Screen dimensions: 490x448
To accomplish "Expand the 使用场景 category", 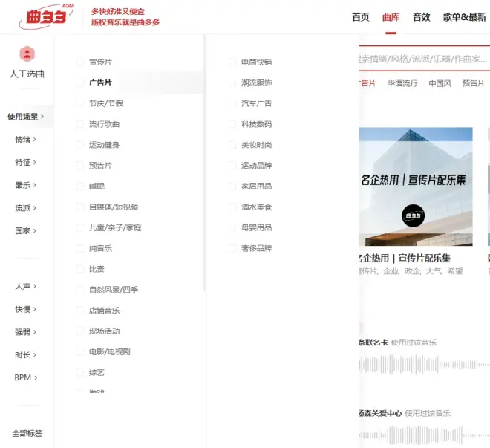I will click(x=26, y=117).
